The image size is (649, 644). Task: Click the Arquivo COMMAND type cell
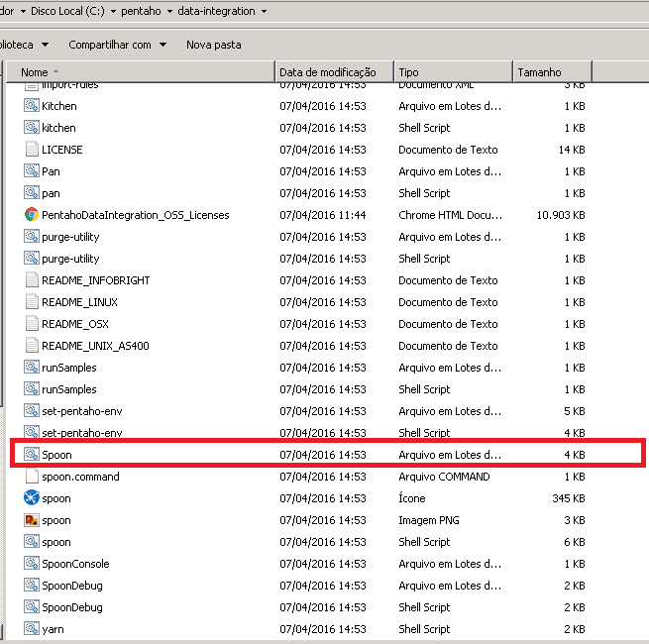point(444,477)
